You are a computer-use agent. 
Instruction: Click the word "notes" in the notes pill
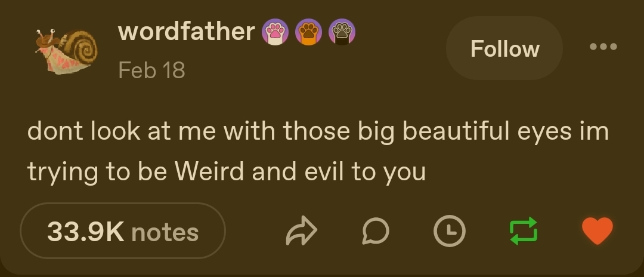(165, 232)
